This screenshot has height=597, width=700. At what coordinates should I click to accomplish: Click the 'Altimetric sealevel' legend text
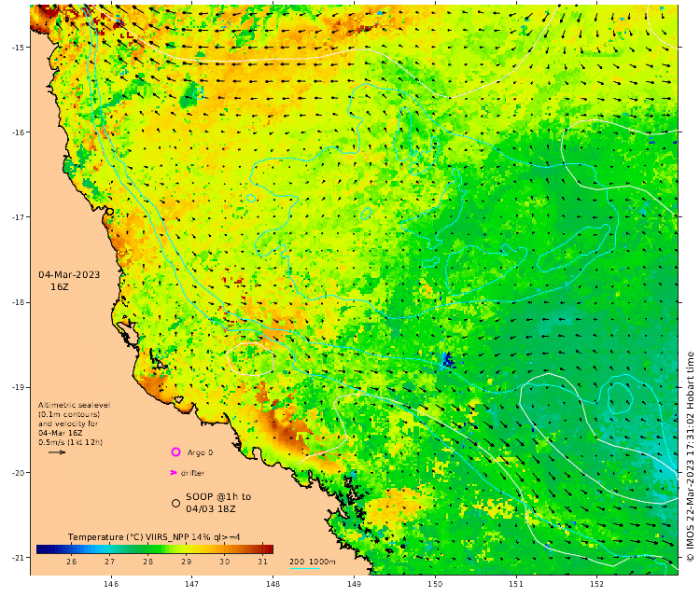74,405
